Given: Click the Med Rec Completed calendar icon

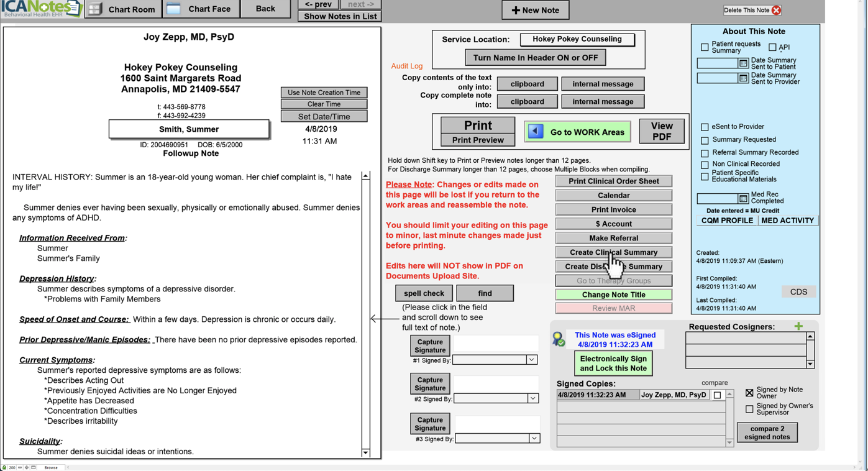Looking at the screenshot, I should tap(743, 199).
